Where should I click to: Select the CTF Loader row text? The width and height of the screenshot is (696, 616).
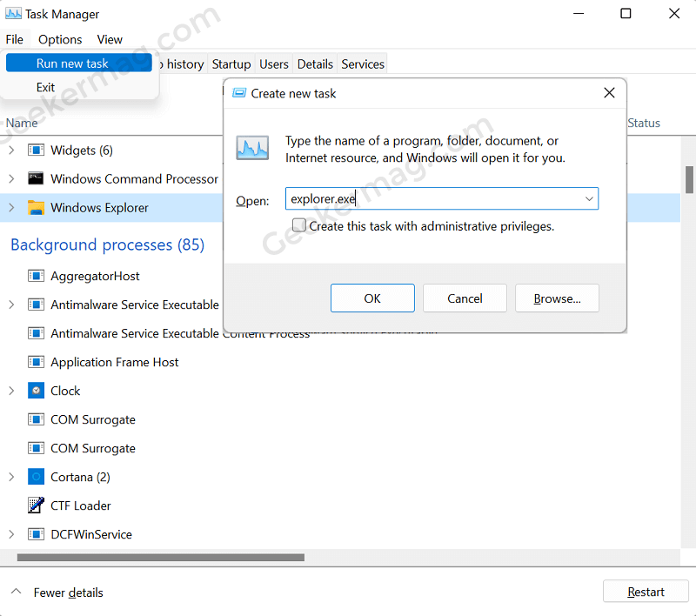click(81, 506)
